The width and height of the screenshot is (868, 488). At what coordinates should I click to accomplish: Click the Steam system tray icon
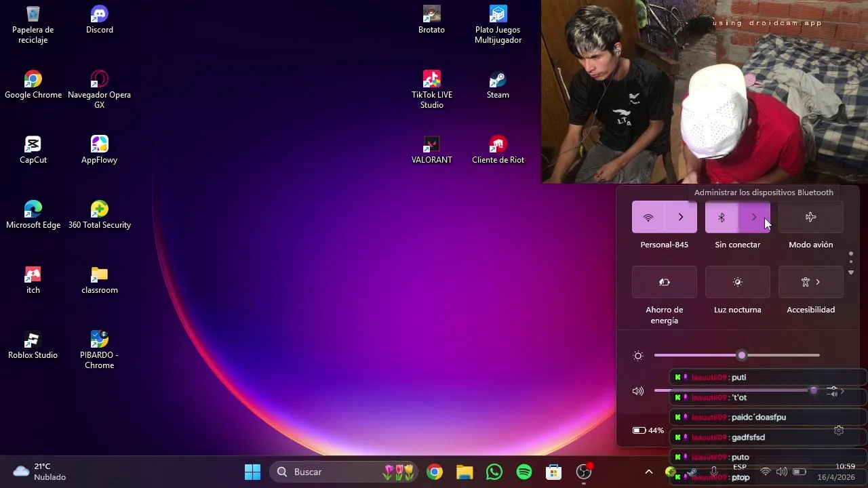coord(692,472)
